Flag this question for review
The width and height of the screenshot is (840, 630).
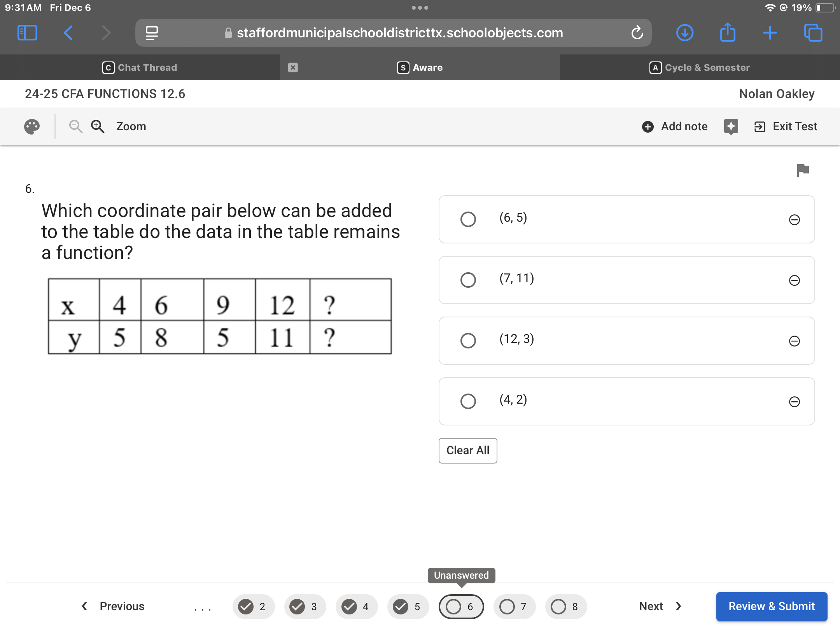click(x=803, y=170)
